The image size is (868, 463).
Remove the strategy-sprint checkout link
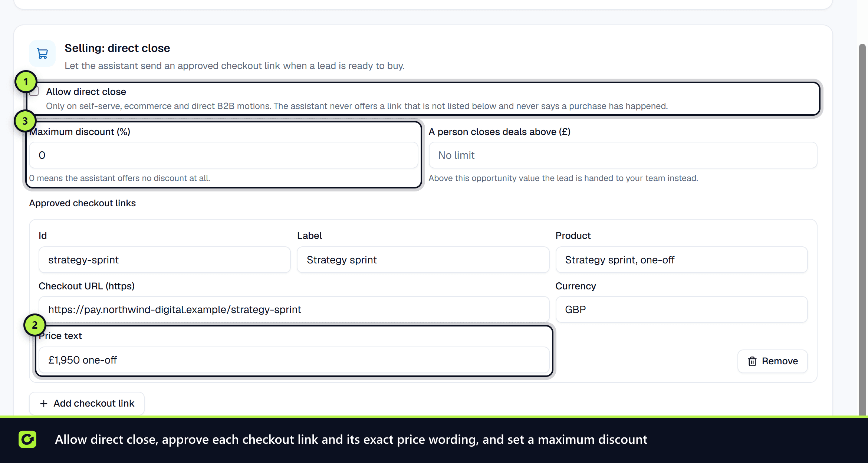[772, 361]
